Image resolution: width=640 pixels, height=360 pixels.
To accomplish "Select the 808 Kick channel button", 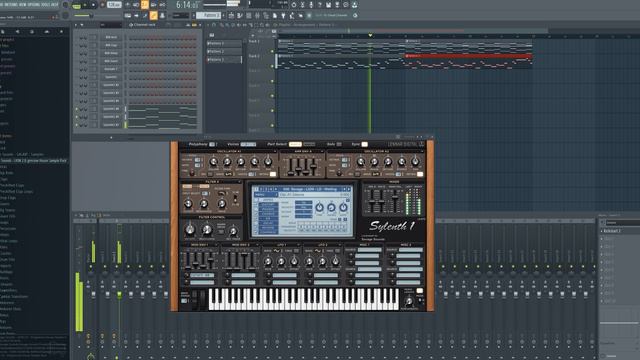I will point(111,37).
